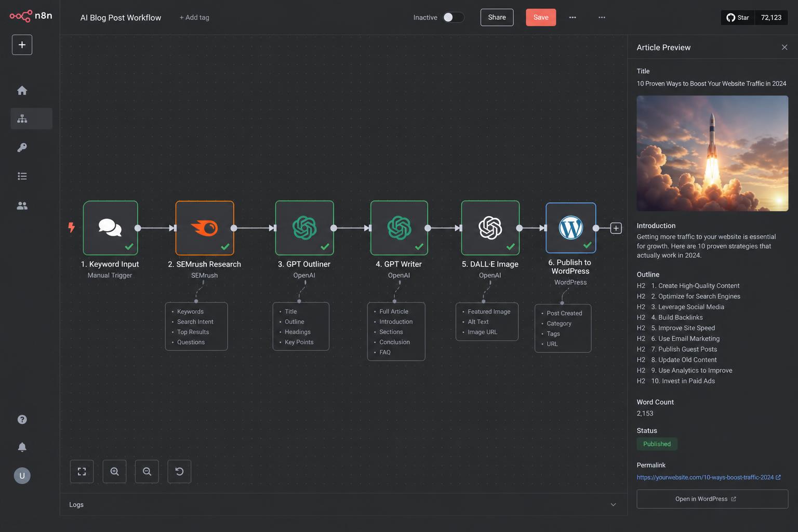This screenshot has height=532, width=798.
Task: Click outline item Build Backlinks
Action: tap(677, 317)
